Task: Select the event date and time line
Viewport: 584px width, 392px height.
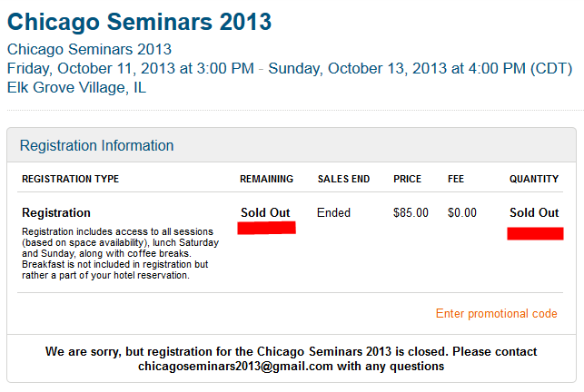Action: tap(290, 68)
